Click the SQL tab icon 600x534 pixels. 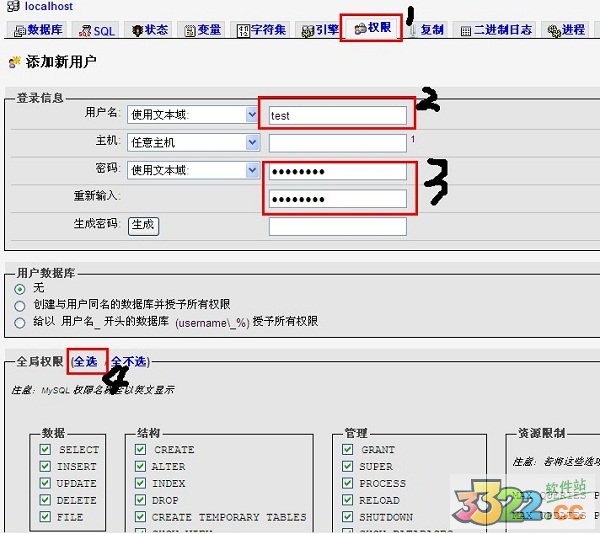click(x=85, y=31)
